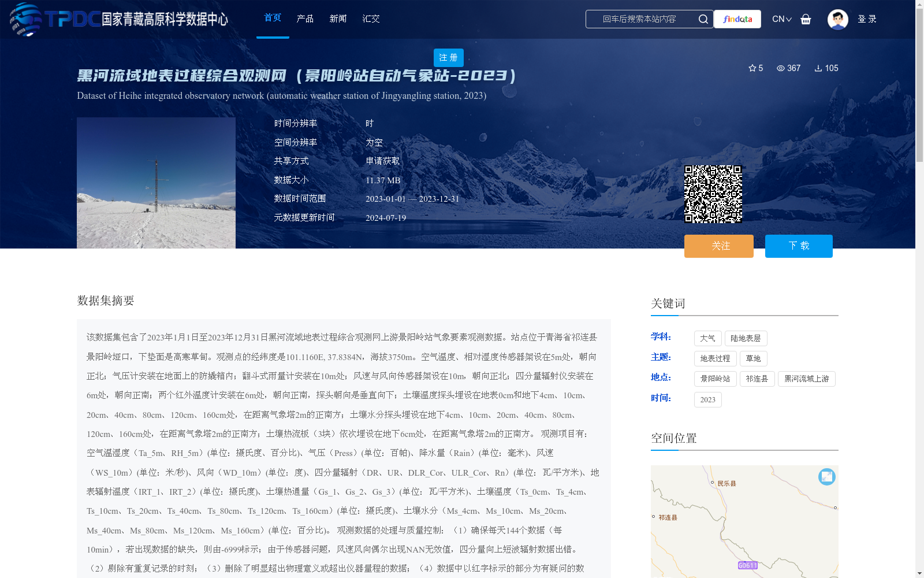
Task: Select the 草地 keyword tag
Action: click(x=753, y=358)
